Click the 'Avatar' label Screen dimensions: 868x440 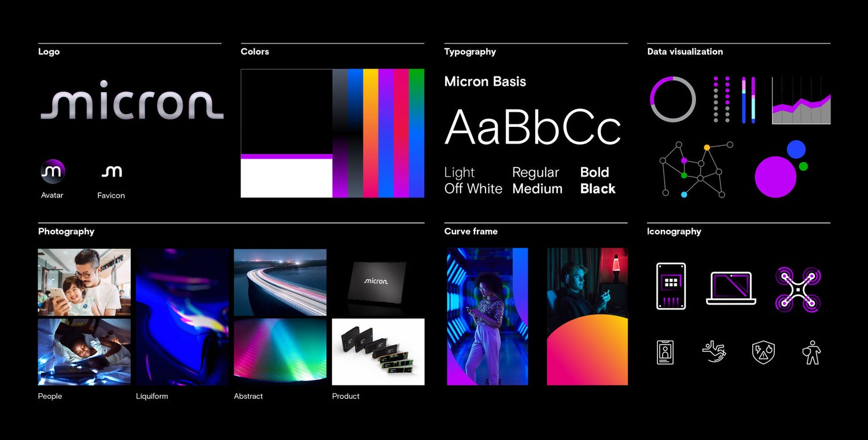click(x=52, y=195)
